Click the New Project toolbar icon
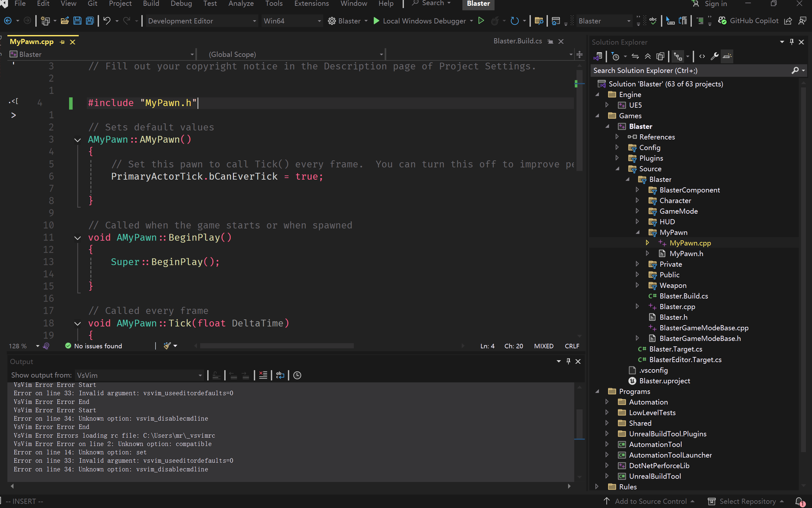The width and height of the screenshot is (812, 508). [x=45, y=21]
